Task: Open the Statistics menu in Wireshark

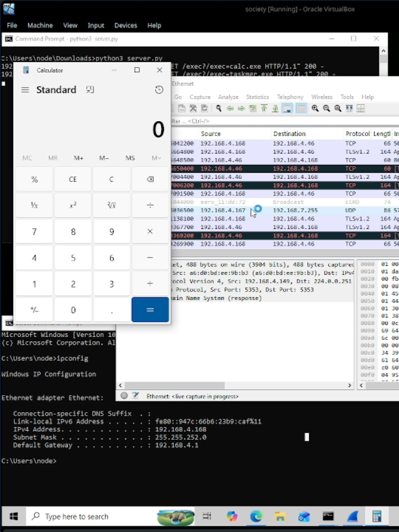Action: pyautogui.click(x=257, y=97)
